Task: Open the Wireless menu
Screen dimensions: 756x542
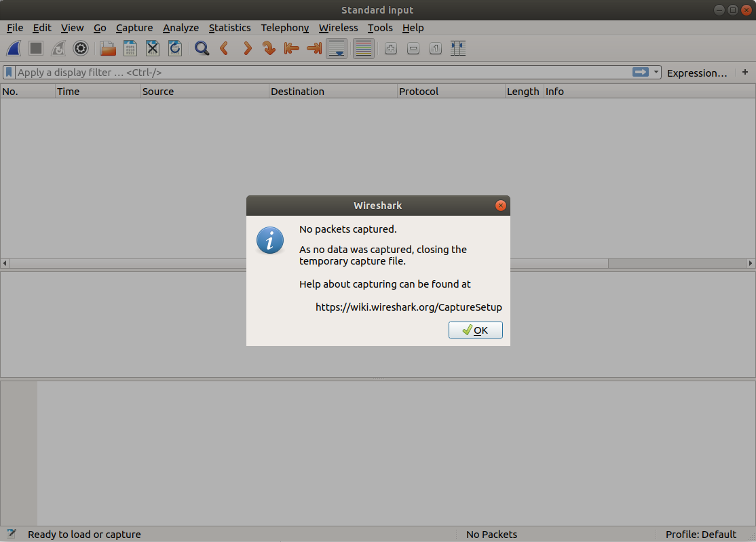Action: tap(338, 28)
